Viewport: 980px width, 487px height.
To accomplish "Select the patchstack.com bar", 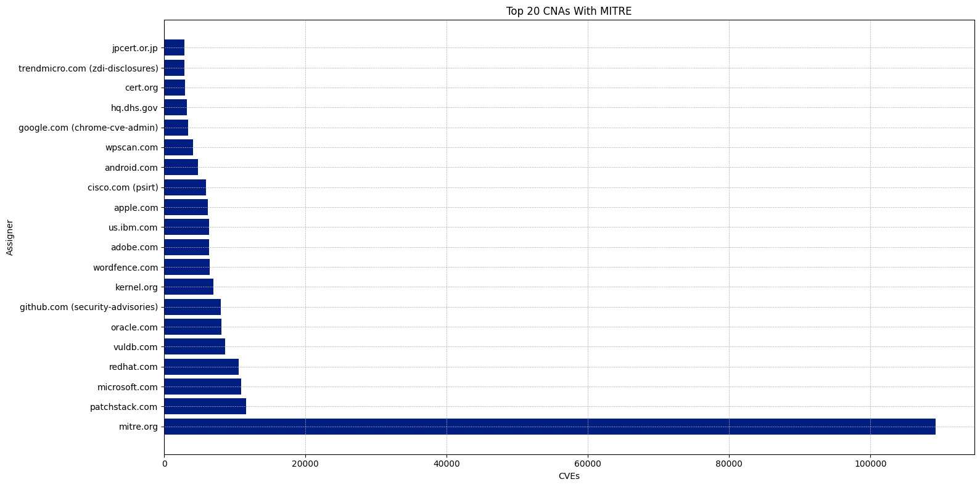I will (x=205, y=407).
